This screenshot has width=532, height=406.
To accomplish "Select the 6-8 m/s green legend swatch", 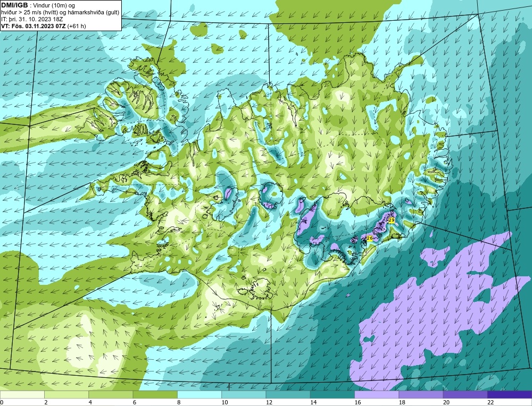I will pyautogui.click(x=155, y=394).
